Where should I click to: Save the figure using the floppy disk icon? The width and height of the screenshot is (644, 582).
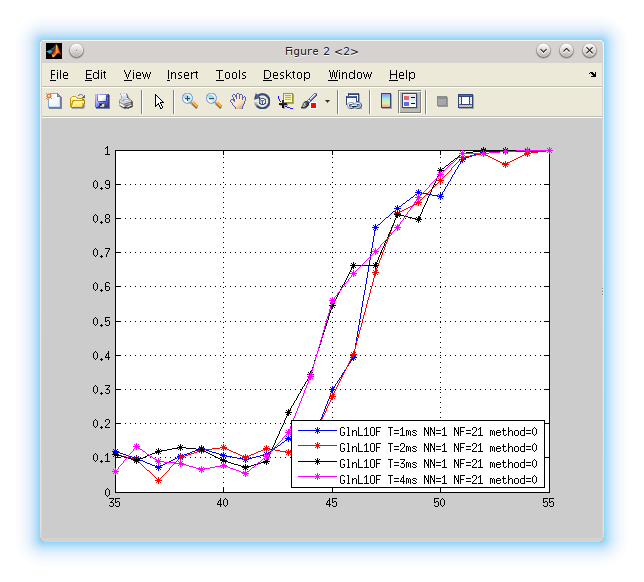[x=102, y=101]
